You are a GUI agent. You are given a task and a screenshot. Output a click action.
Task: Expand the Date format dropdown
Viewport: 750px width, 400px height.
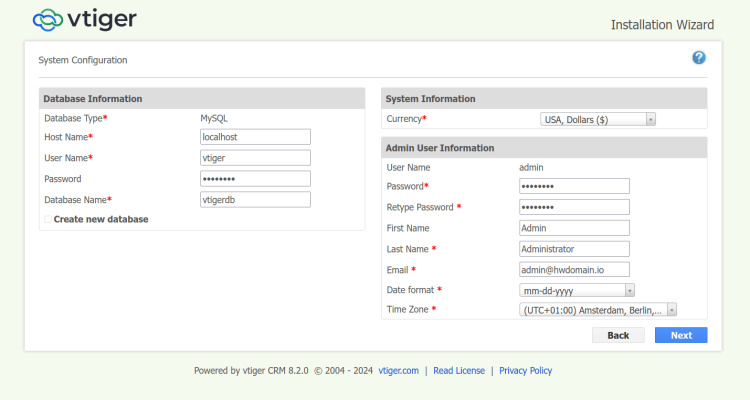[x=578, y=290]
